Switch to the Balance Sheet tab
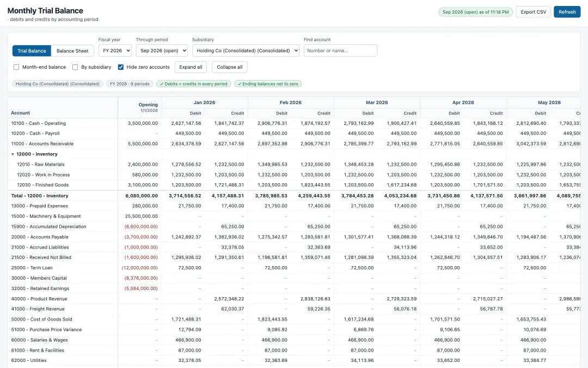Viewport: 588px width, 368px height. 72,51
